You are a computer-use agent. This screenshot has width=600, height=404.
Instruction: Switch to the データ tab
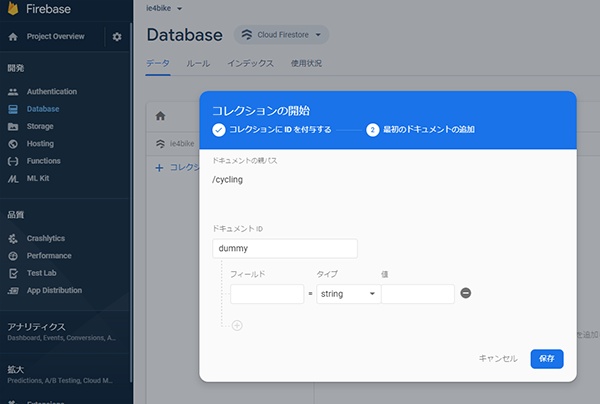[158, 64]
